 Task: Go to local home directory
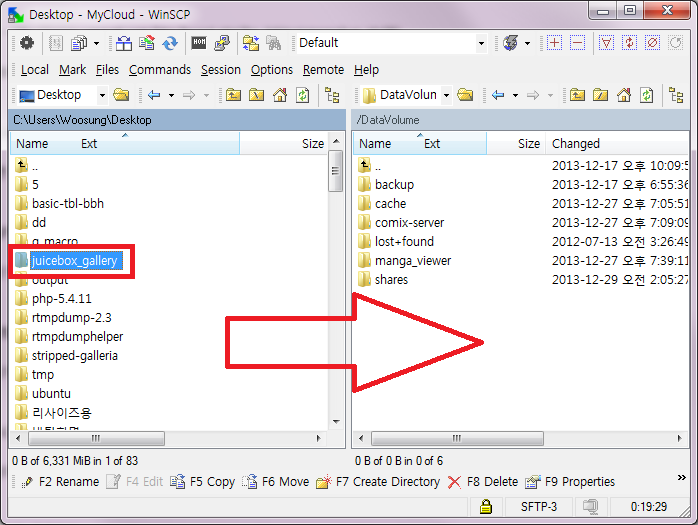280,95
